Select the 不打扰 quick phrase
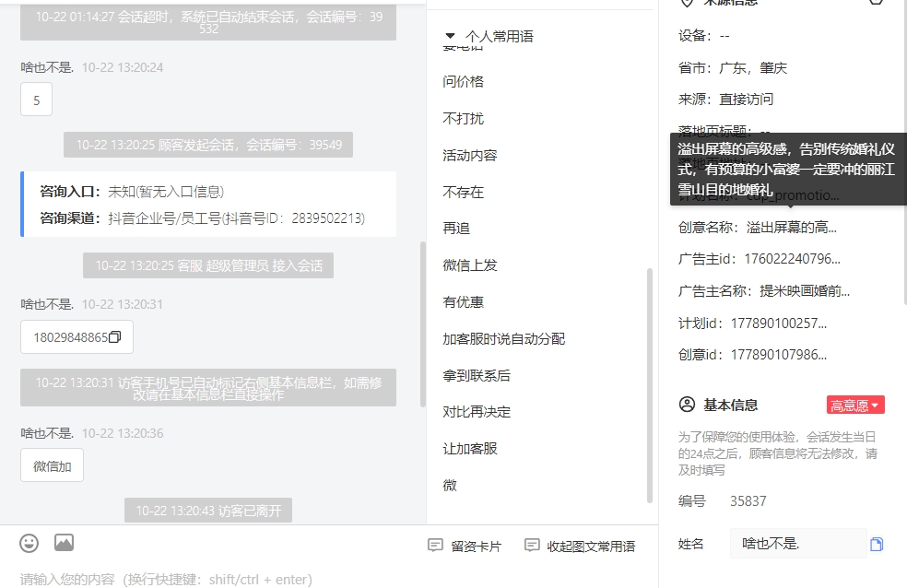This screenshot has height=588, width=907. [463, 119]
